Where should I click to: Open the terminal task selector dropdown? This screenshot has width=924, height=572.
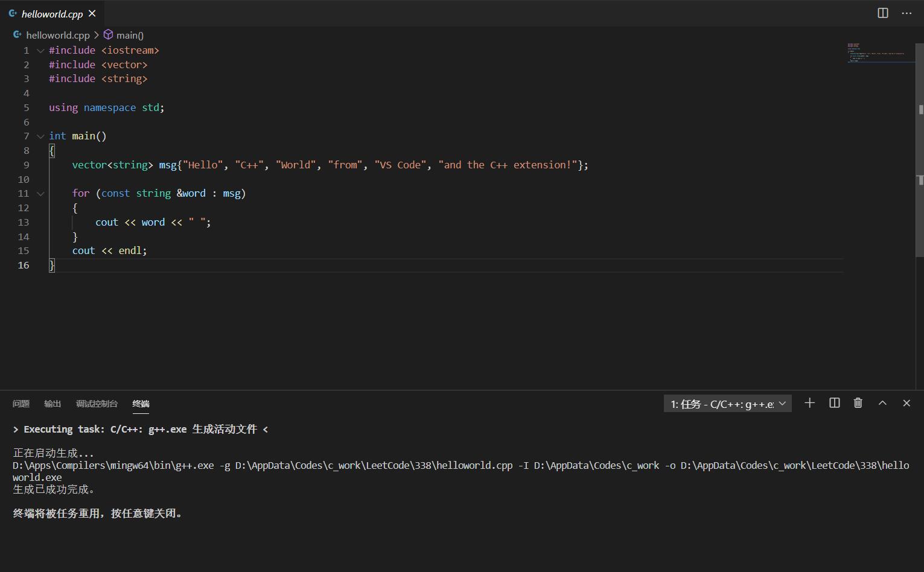click(727, 404)
